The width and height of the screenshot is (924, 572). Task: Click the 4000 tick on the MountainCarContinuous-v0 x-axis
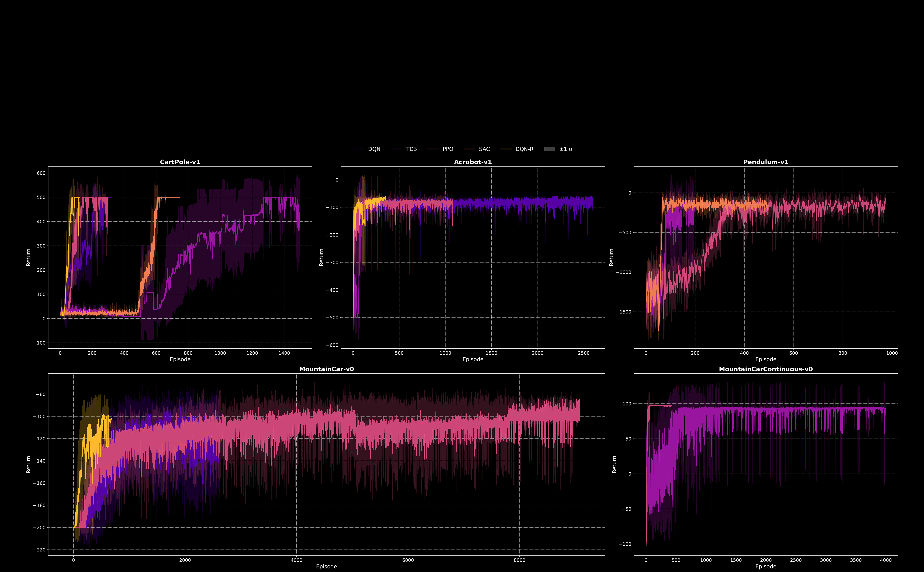(x=886, y=560)
